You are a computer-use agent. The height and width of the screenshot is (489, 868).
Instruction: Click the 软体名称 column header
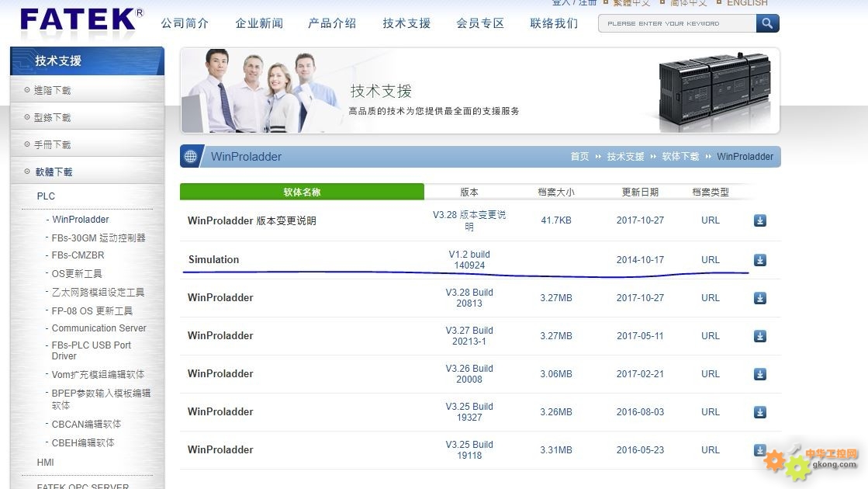pos(303,192)
